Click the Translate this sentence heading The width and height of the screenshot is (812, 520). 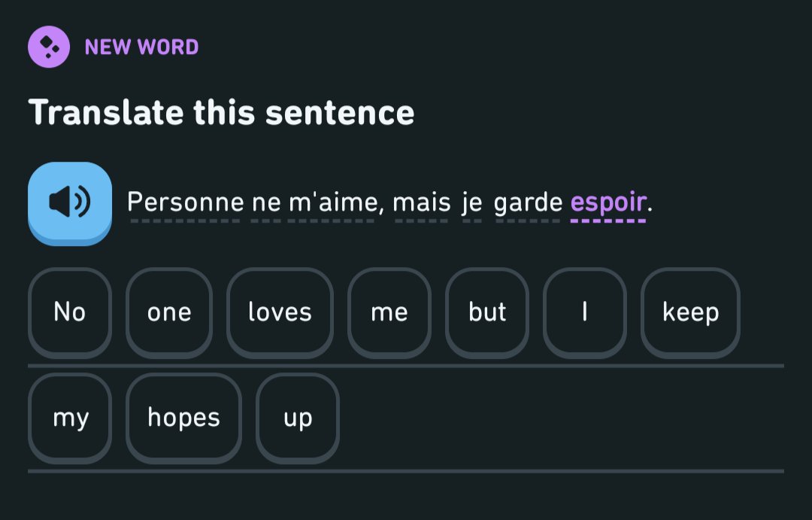coord(221,113)
